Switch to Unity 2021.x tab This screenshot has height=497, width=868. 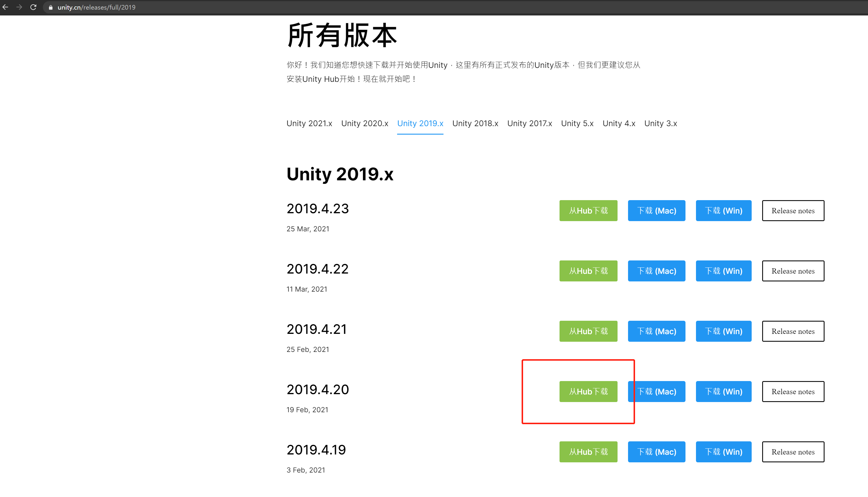coord(309,123)
